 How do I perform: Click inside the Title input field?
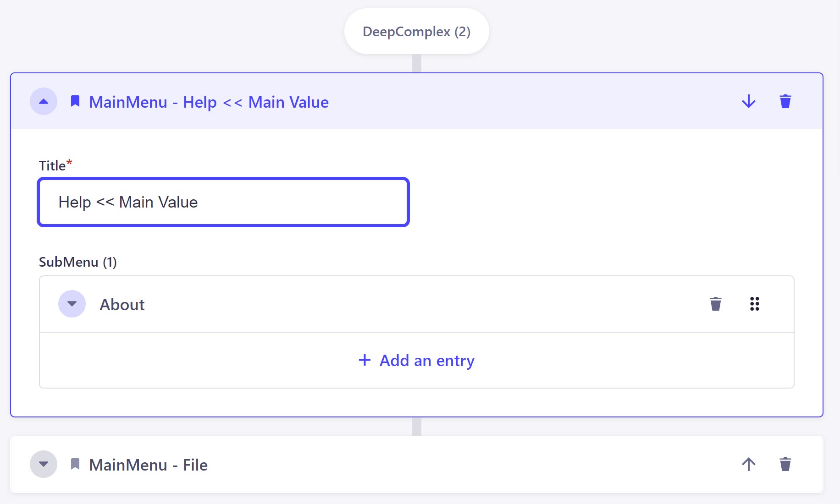(223, 202)
